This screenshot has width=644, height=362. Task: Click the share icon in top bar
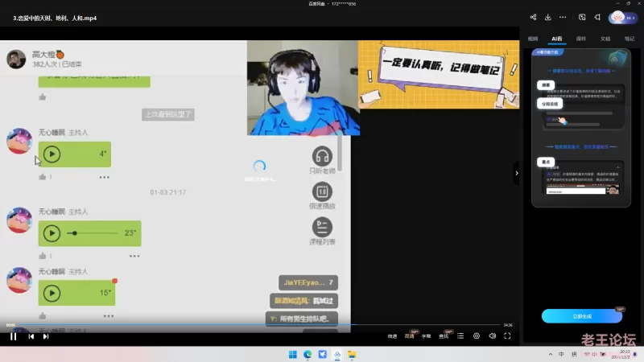(533, 17)
